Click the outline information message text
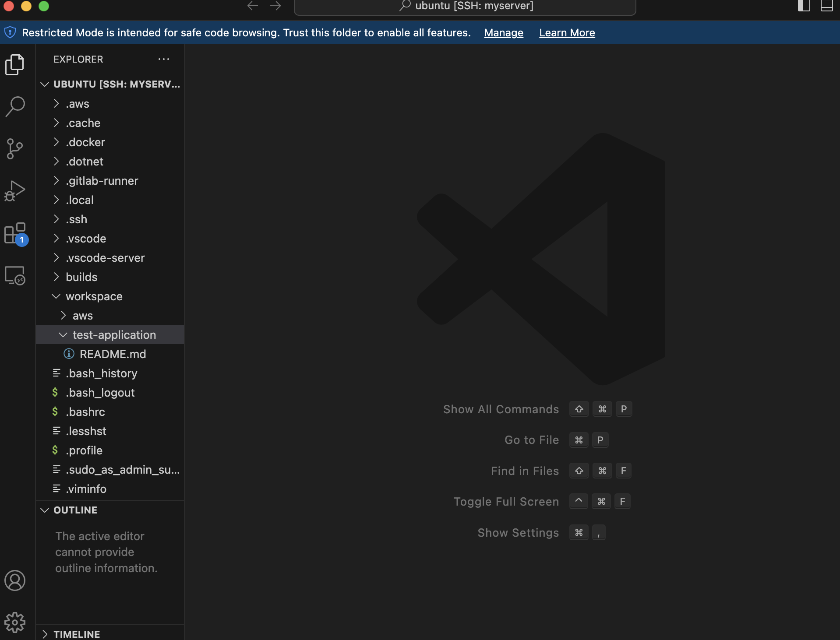This screenshot has width=840, height=640. click(x=106, y=552)
